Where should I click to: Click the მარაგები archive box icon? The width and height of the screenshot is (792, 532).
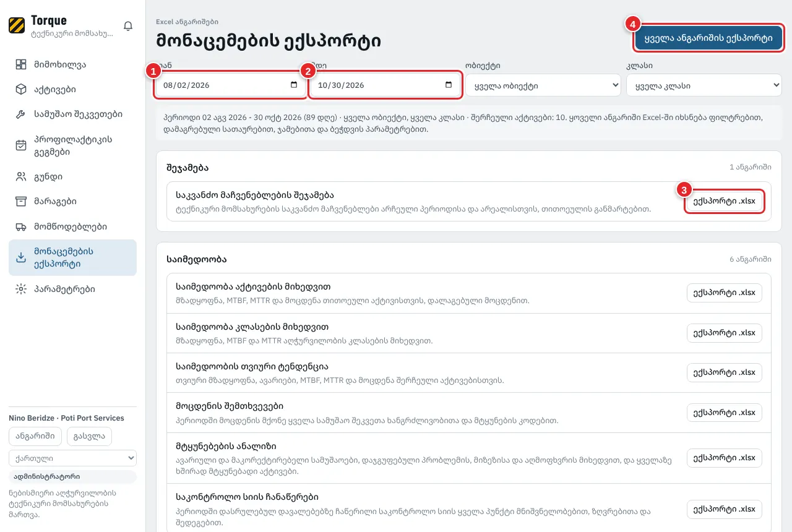tap(21, 202)
